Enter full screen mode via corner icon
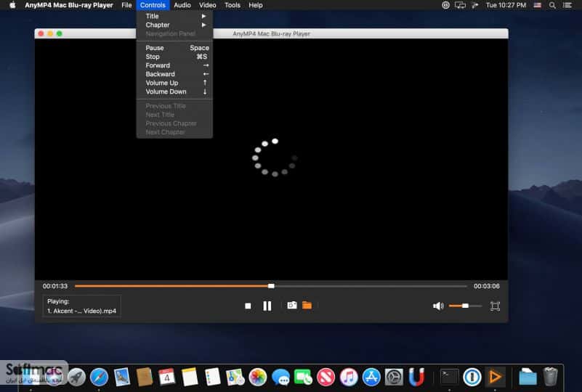582x392 pixels. (495, 306)
